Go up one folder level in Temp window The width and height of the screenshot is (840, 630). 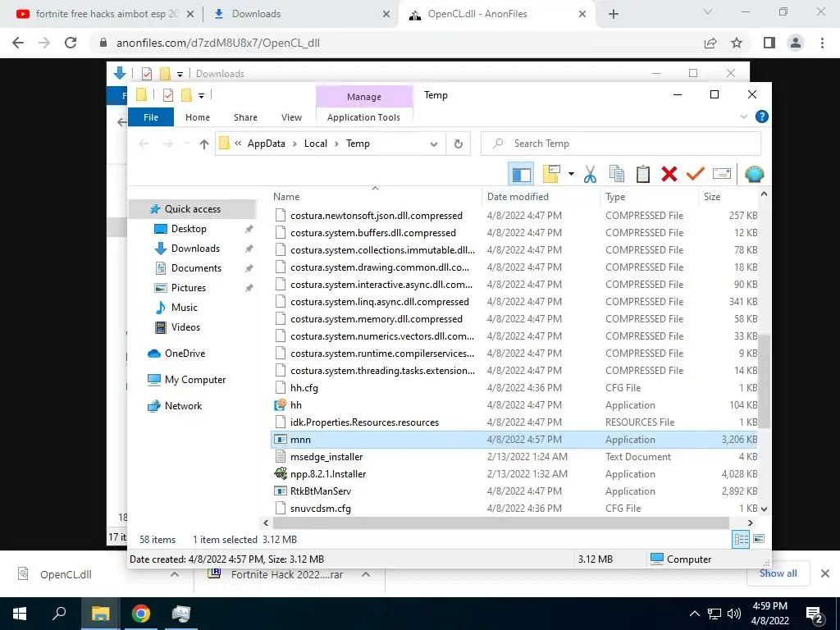[x=203, y=144]
